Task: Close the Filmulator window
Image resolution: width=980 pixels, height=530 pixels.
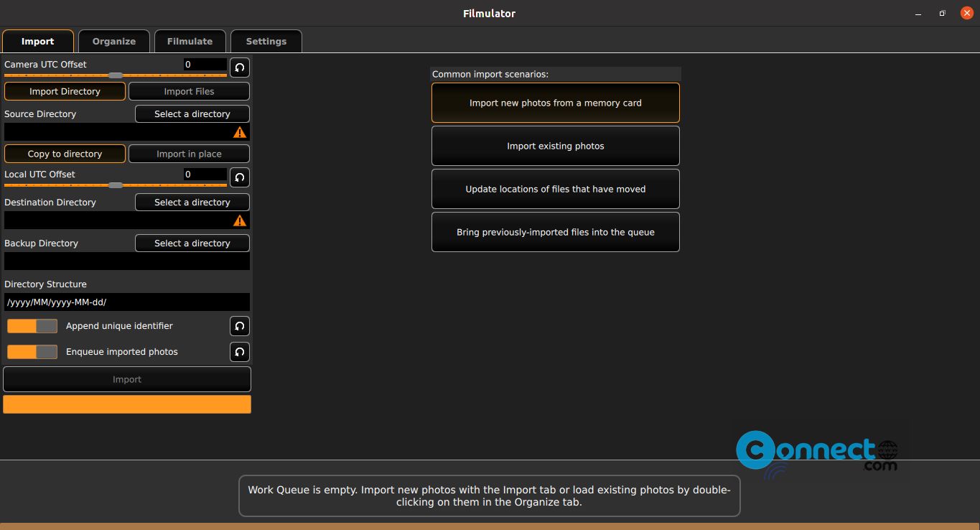Action: pos(966,14)
